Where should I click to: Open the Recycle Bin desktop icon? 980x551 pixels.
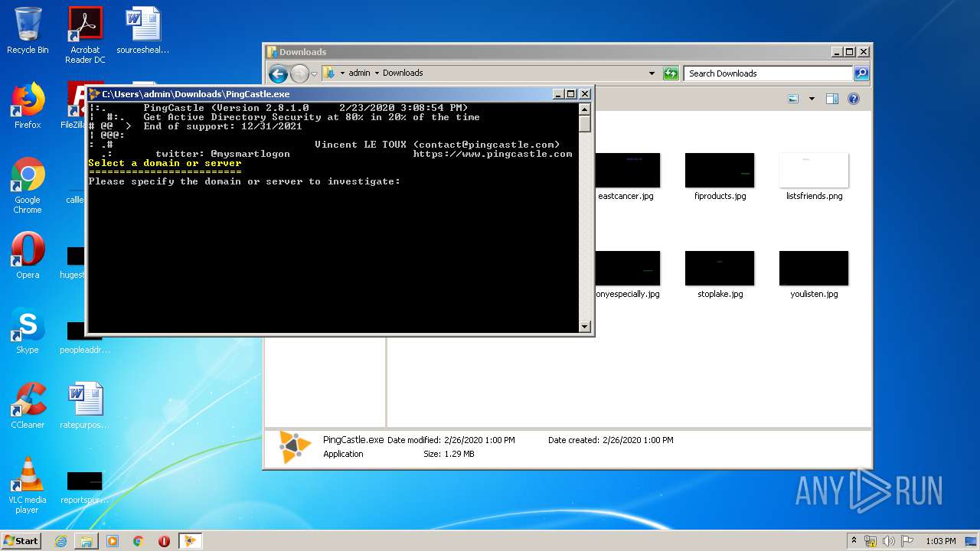28,31
